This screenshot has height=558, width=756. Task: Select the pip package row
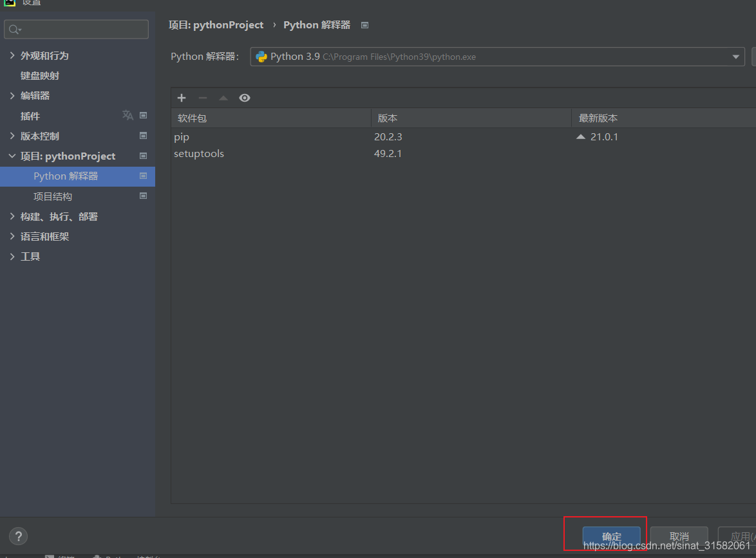point(464,137)
